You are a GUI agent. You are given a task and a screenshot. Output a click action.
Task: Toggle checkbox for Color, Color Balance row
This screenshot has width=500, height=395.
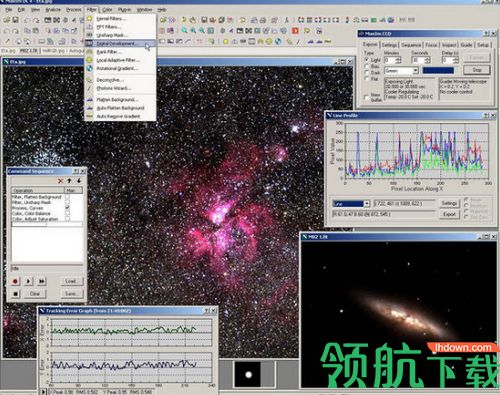pos(68,213)
